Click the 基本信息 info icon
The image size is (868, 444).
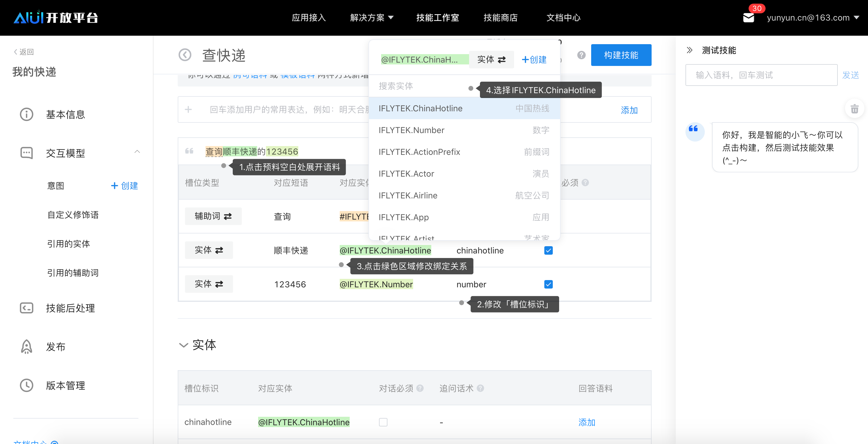[26, 114]
